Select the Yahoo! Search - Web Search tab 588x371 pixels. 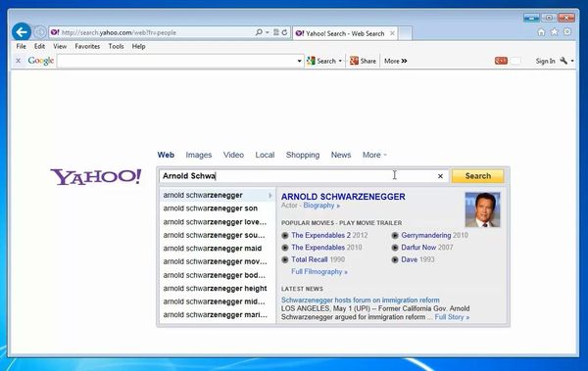point(345,33)
